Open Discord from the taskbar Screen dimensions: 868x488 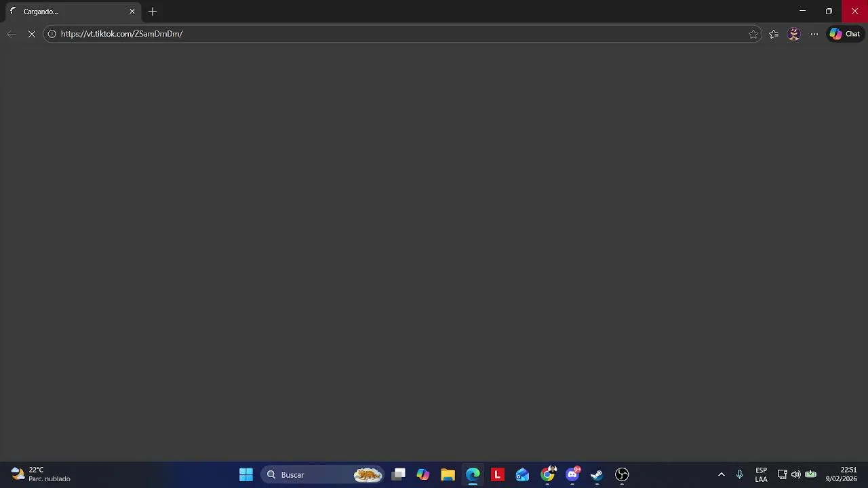pyautogui.click(x=572, y=474)
